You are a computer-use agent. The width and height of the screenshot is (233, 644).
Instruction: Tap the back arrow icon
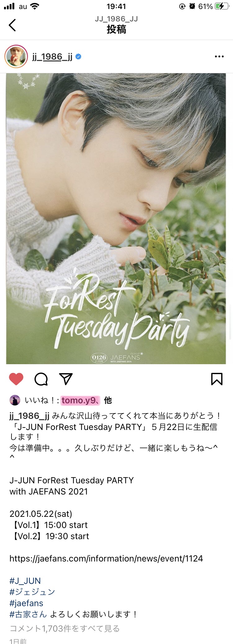12,25
